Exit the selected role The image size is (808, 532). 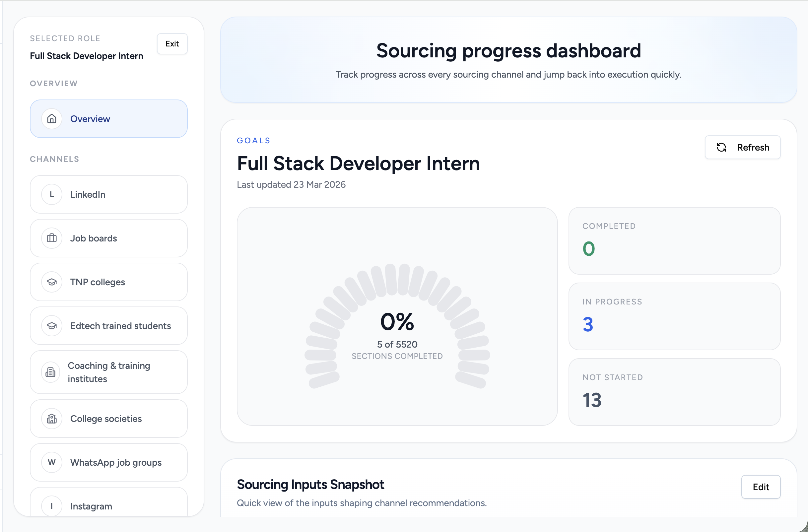click(172, 44)
